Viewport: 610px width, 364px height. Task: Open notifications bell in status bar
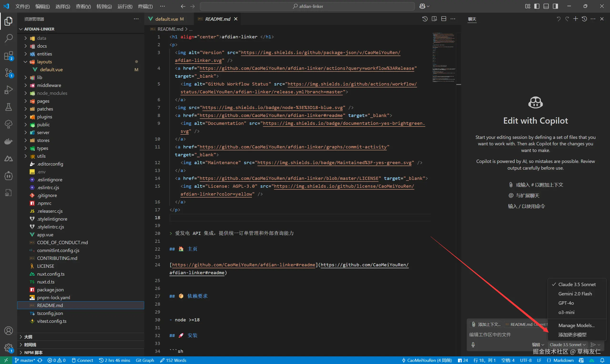pyautogui.click(x=602, y=360)
